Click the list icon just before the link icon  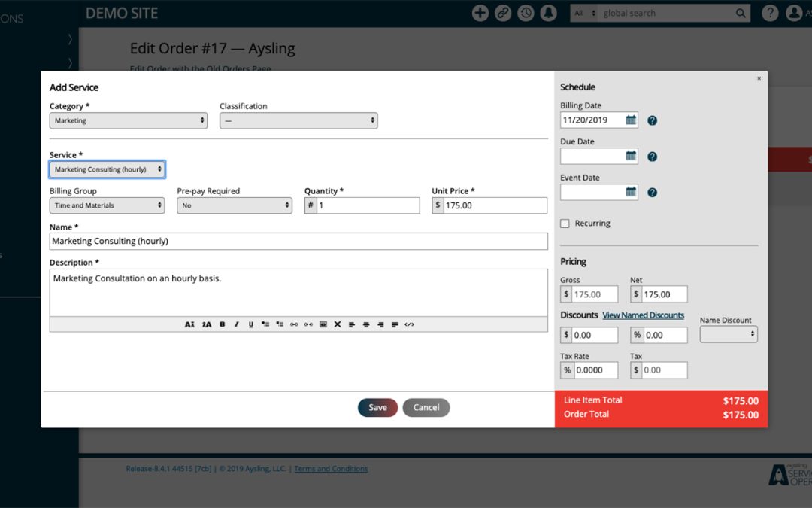(x=280, y=324)
